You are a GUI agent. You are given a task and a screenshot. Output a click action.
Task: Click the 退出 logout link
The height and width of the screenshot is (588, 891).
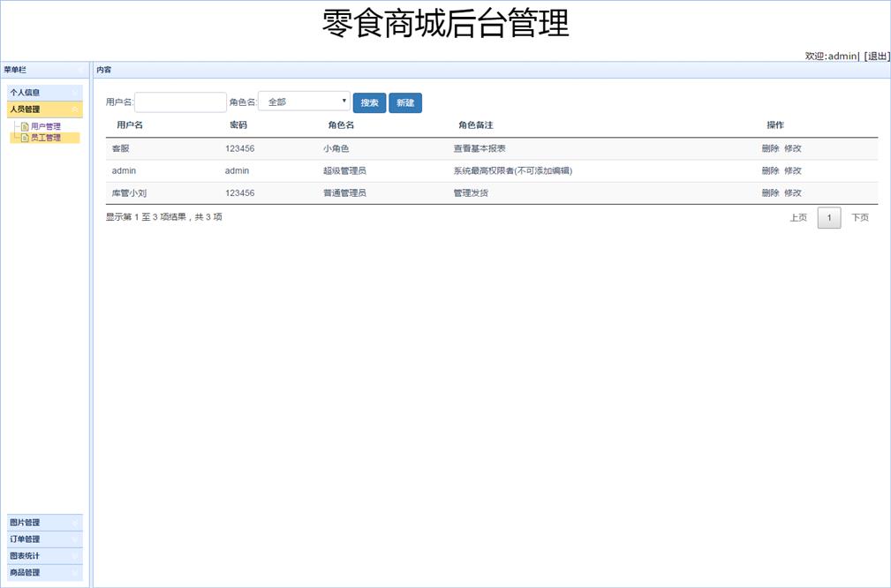[876, 56]
